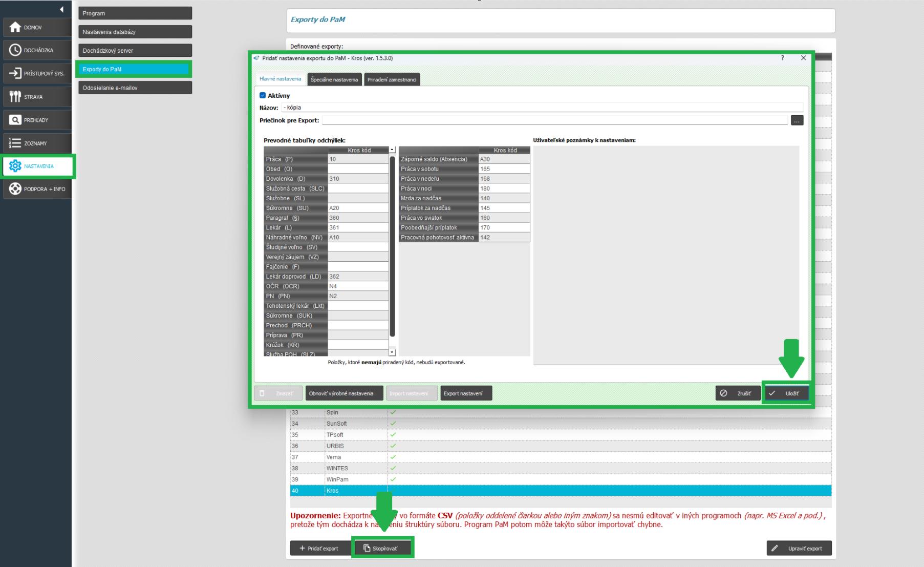The height and width of the screenshot is (567, 924).
Task: Open the Domov home icon
Action: (x=15, y=27)
